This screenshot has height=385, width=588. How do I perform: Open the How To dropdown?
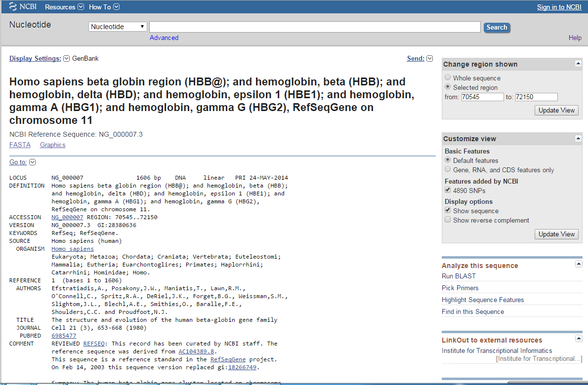pos(104,7)
